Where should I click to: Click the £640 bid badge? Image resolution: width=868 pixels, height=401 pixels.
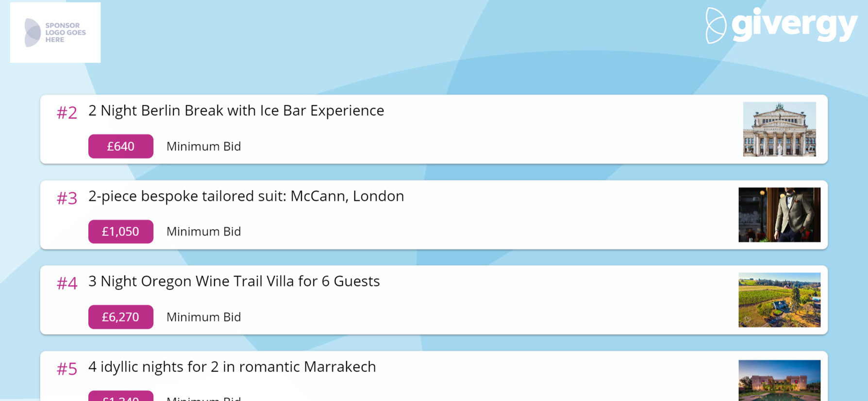[x=120, y=146]
